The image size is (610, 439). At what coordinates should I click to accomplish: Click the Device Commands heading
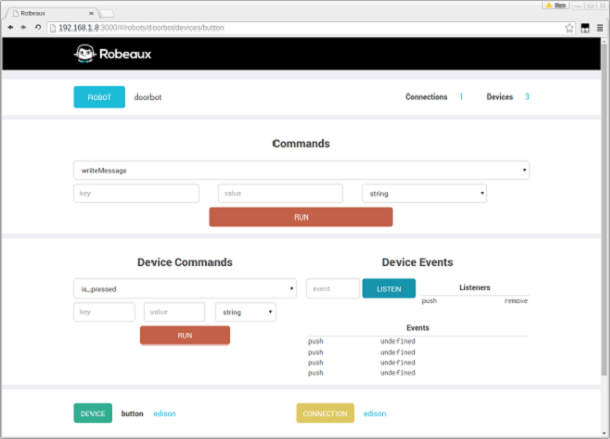pyautogui.click(x=185, y=262)
